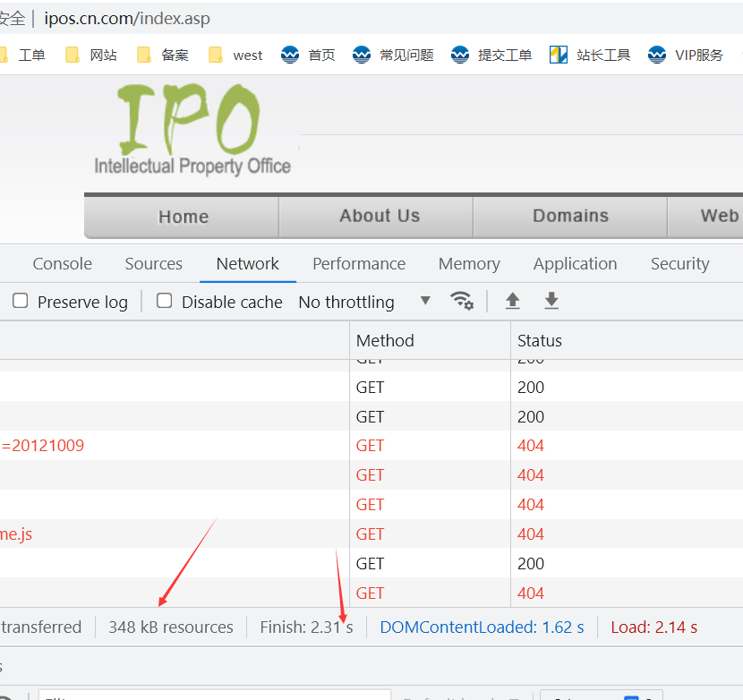Click the Export HAR download arrow

point(551,301)
